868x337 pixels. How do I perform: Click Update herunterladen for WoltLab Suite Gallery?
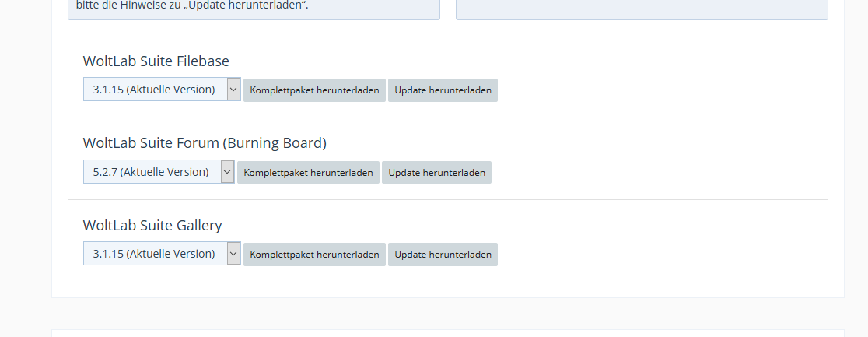tap(443, 255)
